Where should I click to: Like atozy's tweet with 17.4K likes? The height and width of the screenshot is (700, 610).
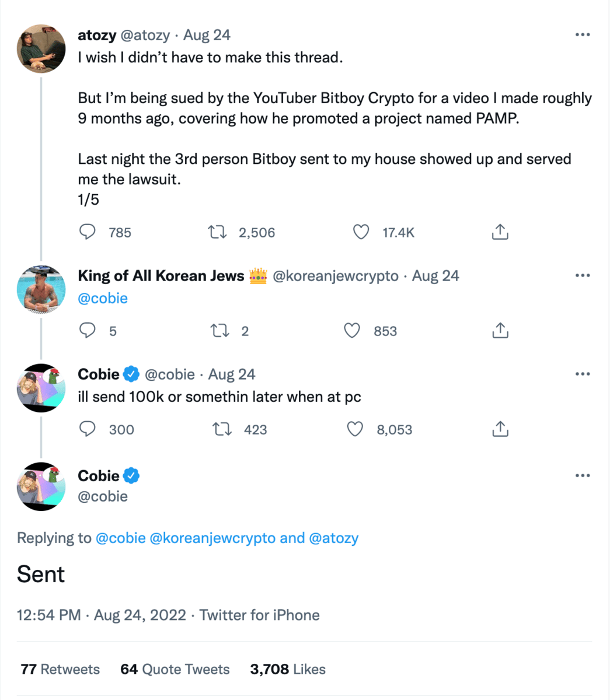tap(361, 232)
